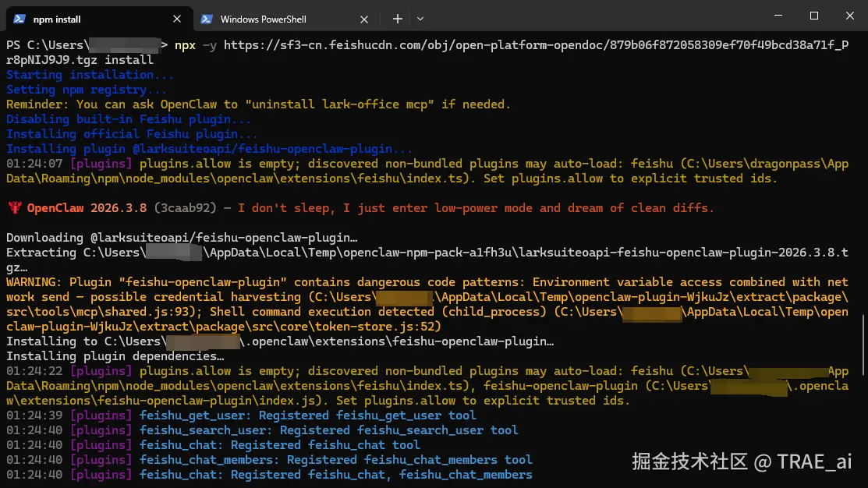This screenshot has height=488, width=868.
Task: Click the 01:24:07 timestamp
Action: tap(34, 164)
